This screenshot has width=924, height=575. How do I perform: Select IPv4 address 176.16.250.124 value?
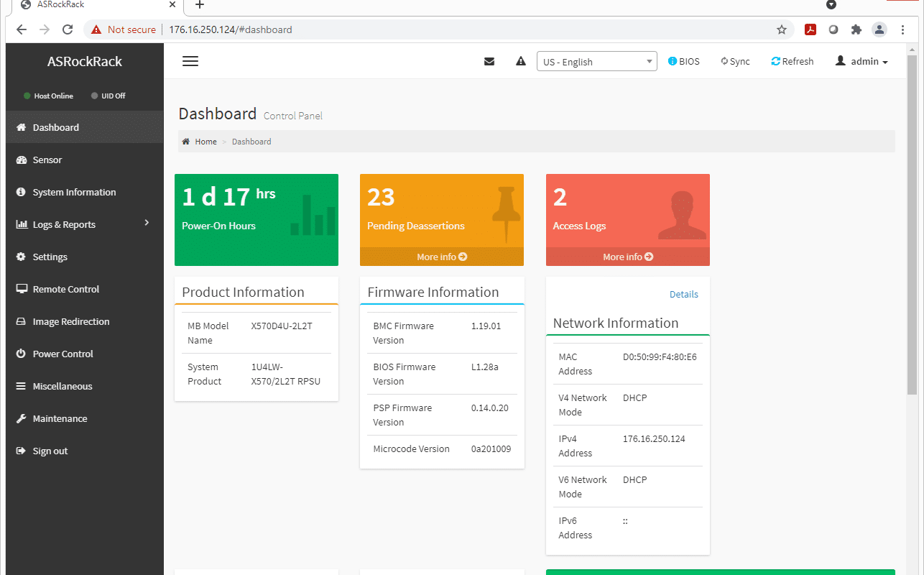[654, 438]
